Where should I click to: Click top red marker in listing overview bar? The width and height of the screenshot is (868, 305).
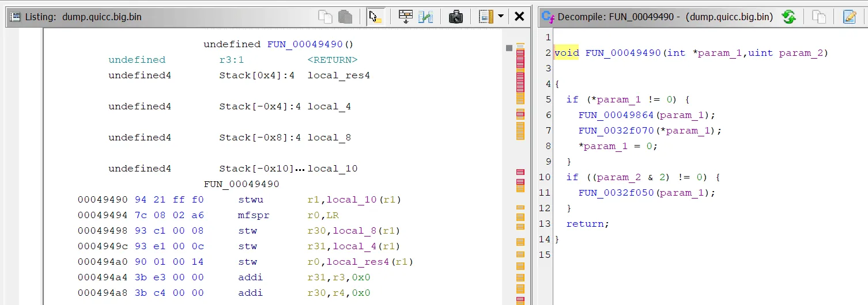point(520,53)
